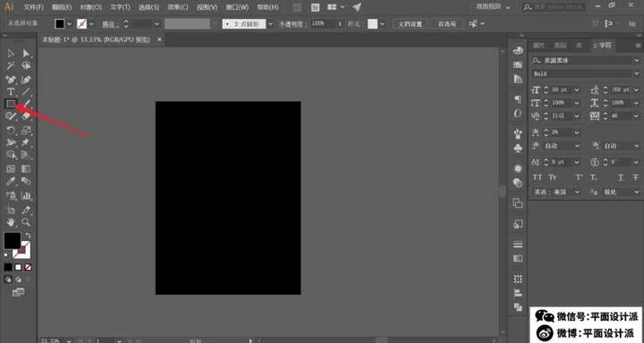Select the Rectangle tool
Screen dimensions: 644x343
[x=11, y=104]
